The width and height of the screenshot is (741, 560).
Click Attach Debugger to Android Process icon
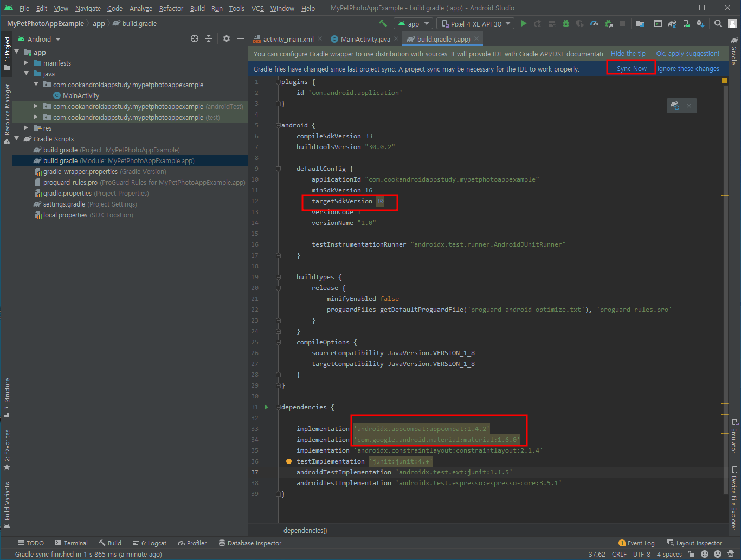click(x=608, y=23)
